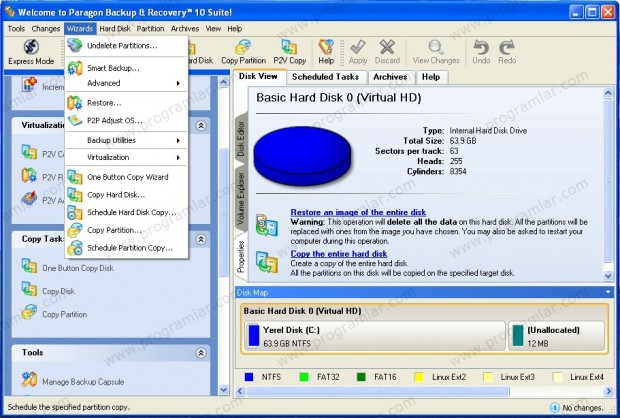The height and width of the screenshot is (418, 620).
Task: Select Copy Hard Disk... menu entry
Action: (127, 195)
